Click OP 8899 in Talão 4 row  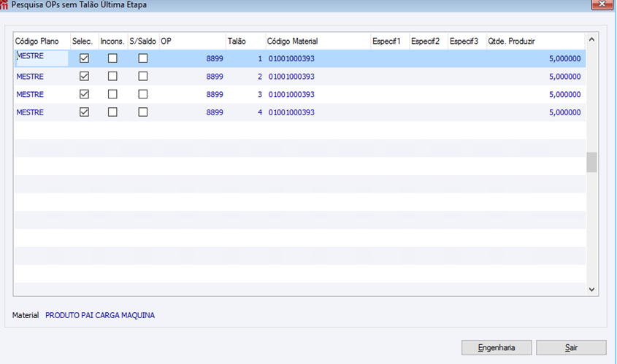[215, 112]
